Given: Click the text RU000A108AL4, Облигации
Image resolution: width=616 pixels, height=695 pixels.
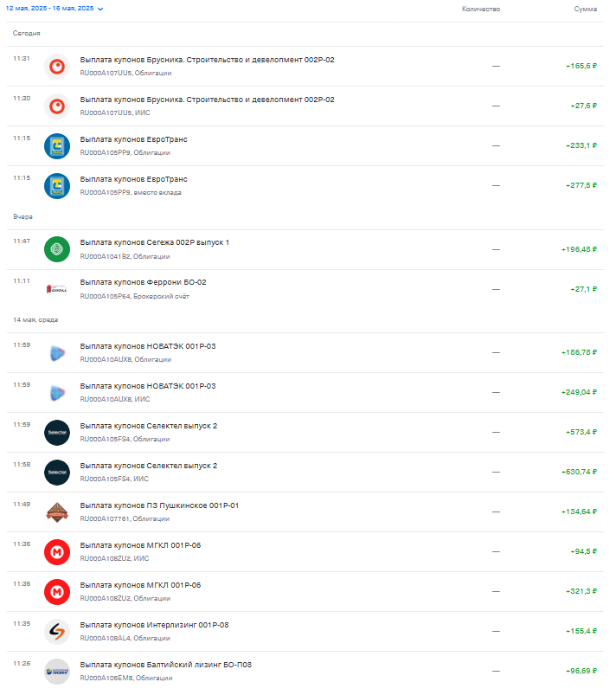Looking at the screenshot, I should (x=125, y=638).
